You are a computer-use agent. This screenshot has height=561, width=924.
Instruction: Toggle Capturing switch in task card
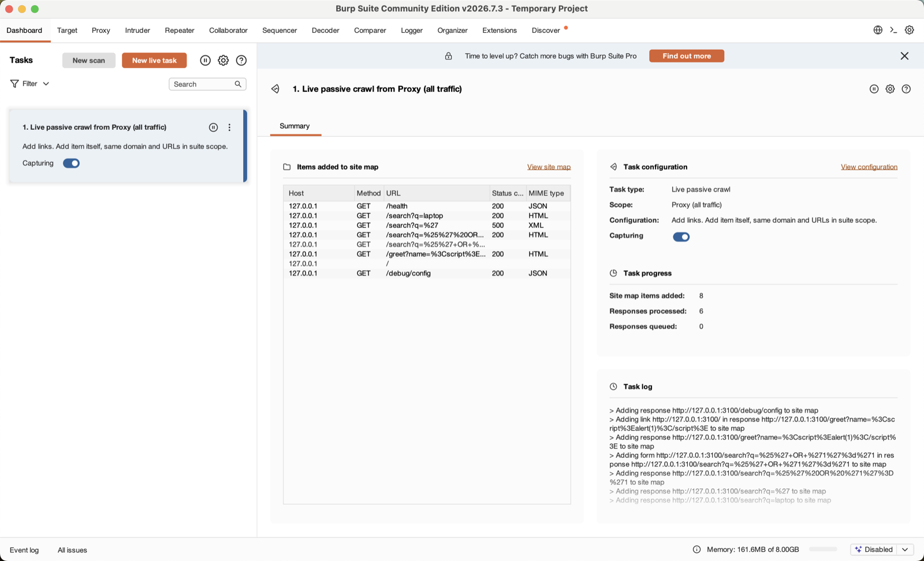(72, 163)
